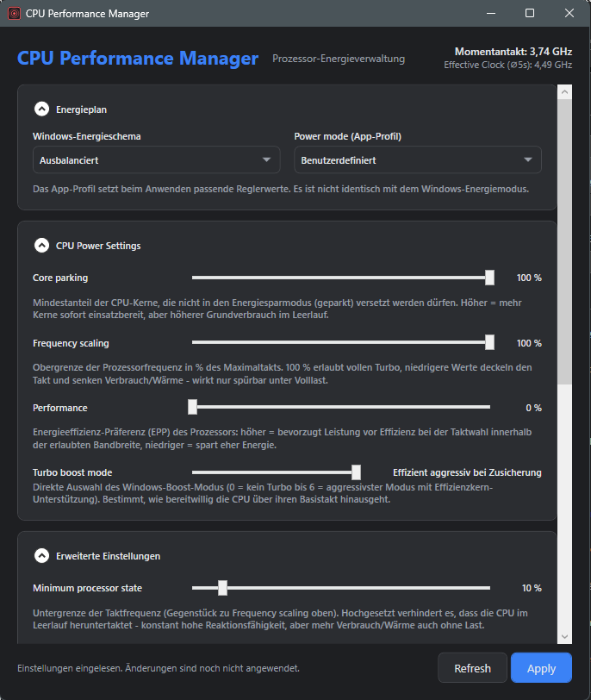
Task: Open the Windows-Energieschema dropdown
Action: 156,159
